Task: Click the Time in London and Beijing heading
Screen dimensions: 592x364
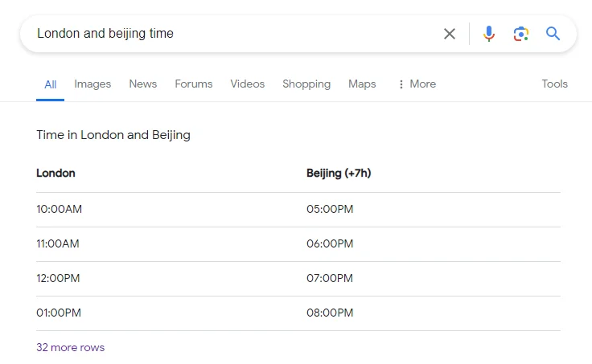Action: [x=113, y=135]
